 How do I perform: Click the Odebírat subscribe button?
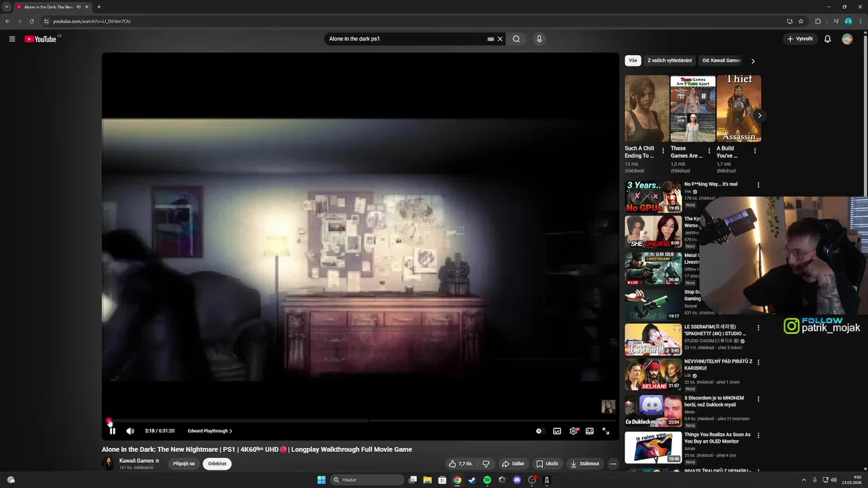coord(217,464)
